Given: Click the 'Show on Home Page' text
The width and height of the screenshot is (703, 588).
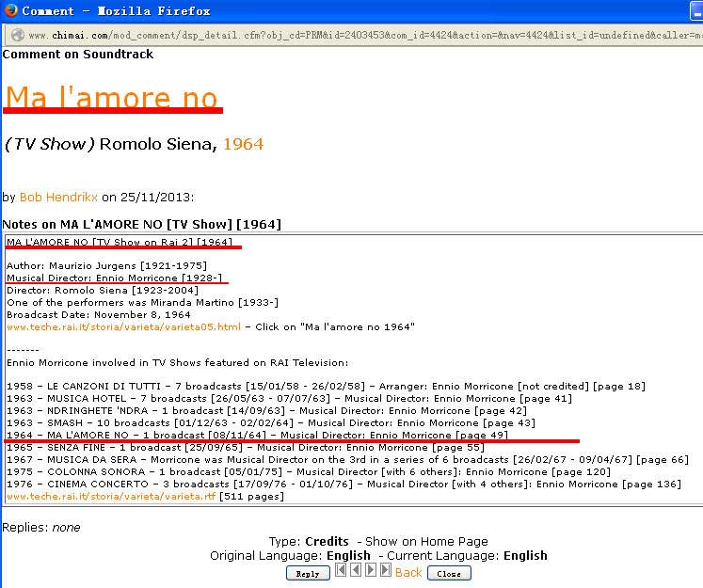Looking at the screenshot, I should tap(426, 541).
